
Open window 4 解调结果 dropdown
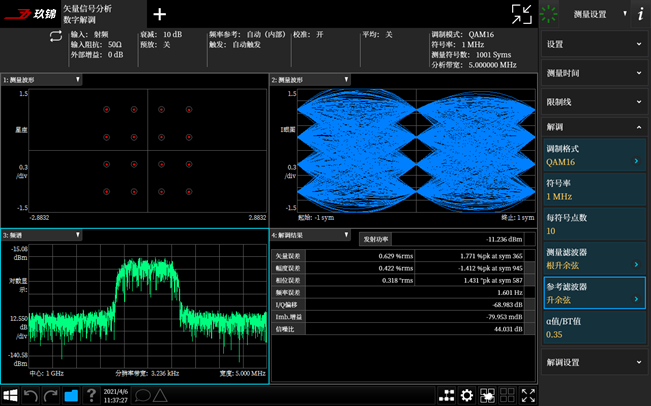click(x=310, y=235)
